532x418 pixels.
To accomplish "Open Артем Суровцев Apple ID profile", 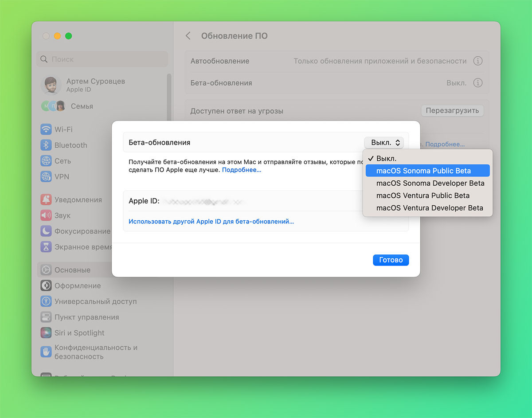I will [x=83, y=85].
